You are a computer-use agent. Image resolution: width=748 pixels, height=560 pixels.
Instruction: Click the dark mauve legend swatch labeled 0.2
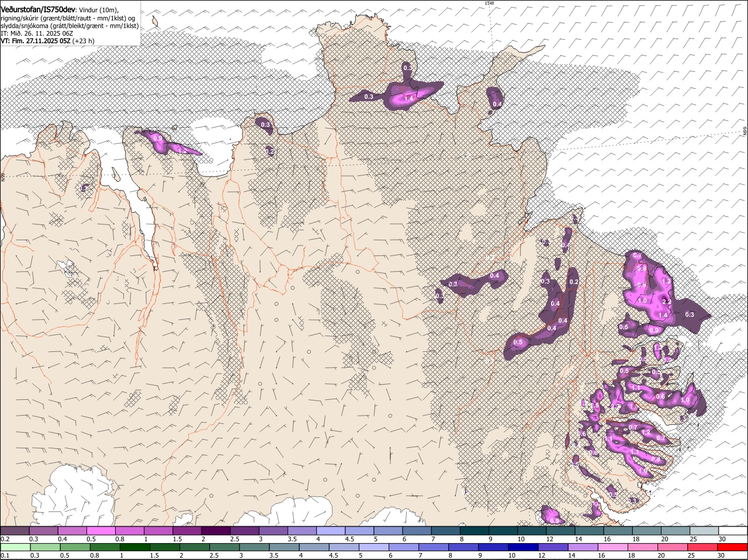pyautogui.click(x=15, y=530)
